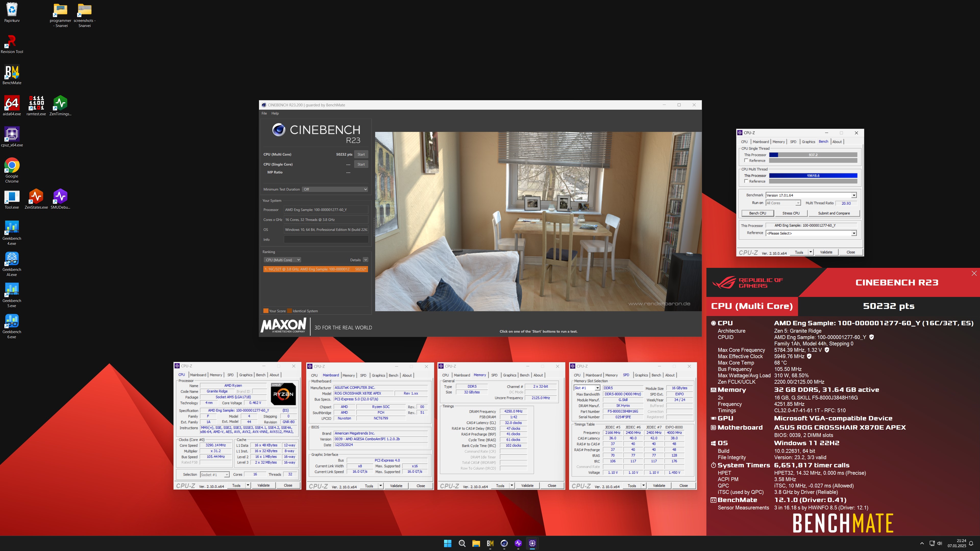Start the CPU (Single Core) Cinebench test
980x551 pixels.
[361, 164]
